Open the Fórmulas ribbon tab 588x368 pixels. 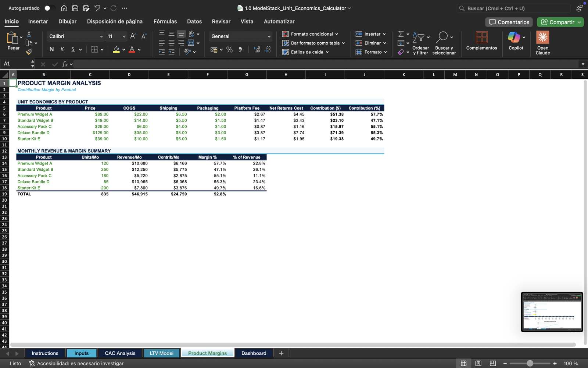165,21
